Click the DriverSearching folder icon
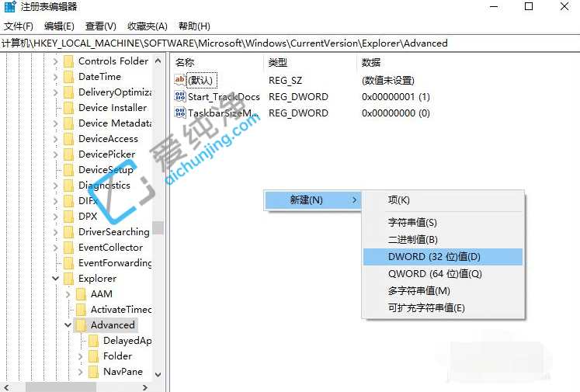580x392 pixels. [x=68, y=232]
